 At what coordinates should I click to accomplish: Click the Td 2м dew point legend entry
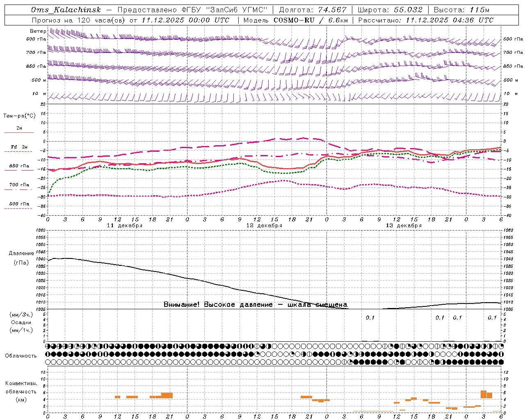point(19,147)
